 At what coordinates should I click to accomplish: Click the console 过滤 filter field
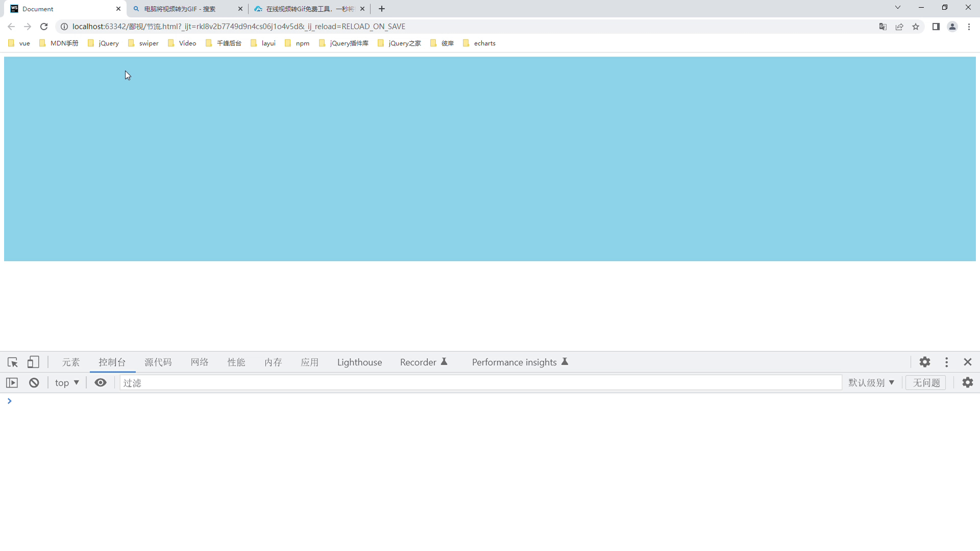(480, 383)
